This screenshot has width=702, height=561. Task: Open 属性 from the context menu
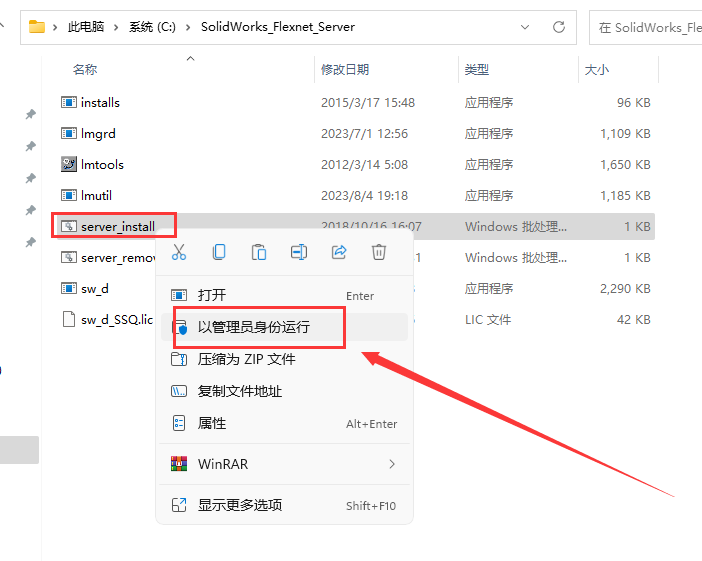(x=212, y=423)
